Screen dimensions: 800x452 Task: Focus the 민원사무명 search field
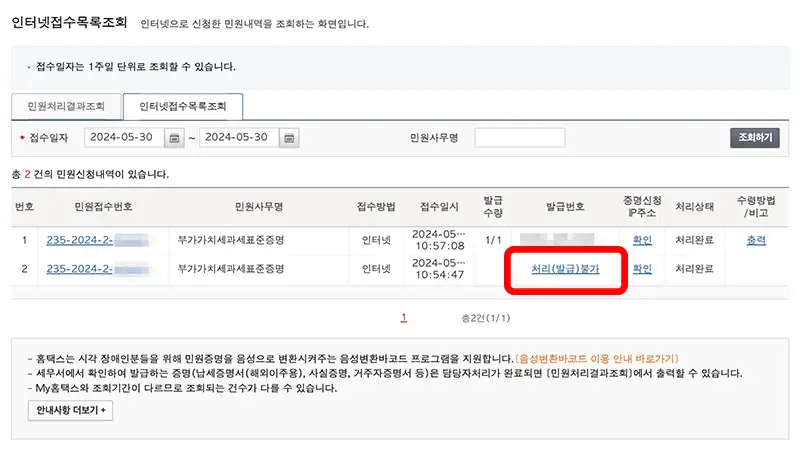pos(519,138)
